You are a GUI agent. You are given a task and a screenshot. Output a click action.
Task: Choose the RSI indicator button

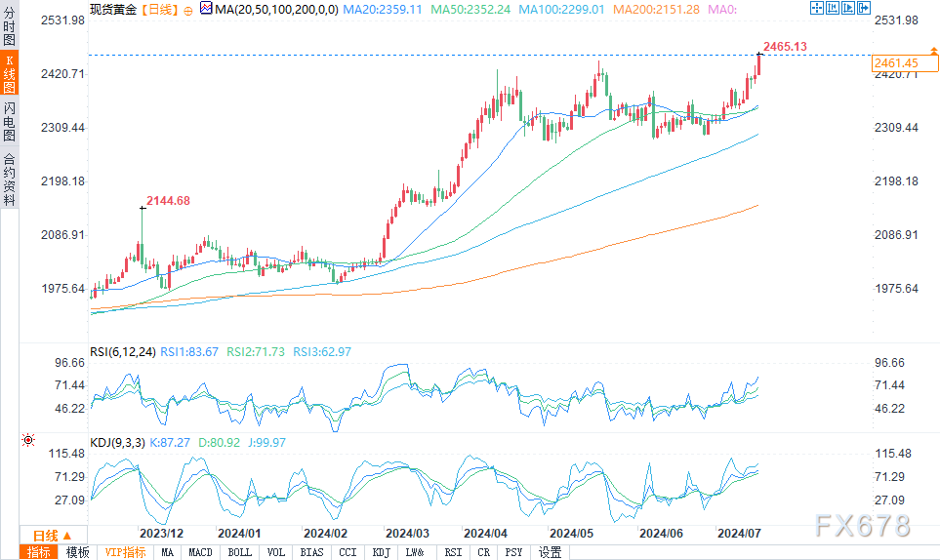tap(453, 552)
